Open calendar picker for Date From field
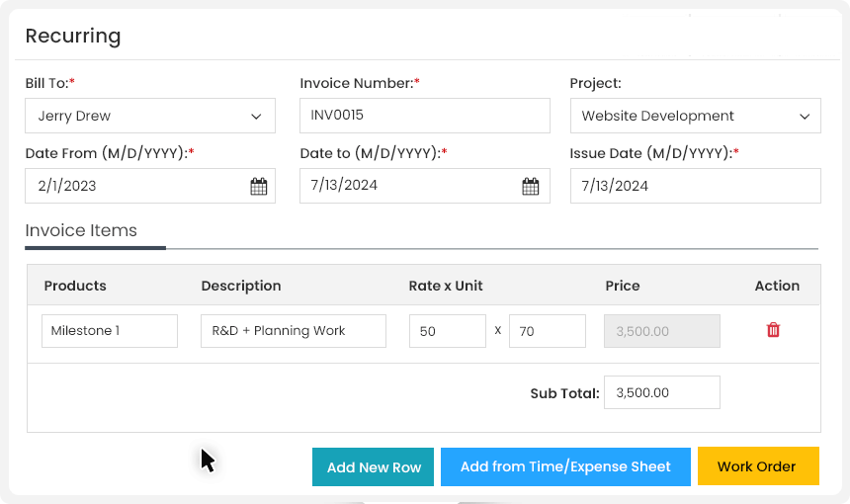The width and height of the screenshot is (850, 504). coord(258,186)
